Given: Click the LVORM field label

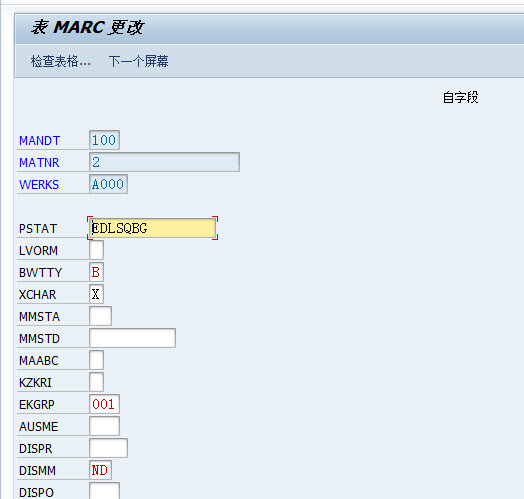Looking at the screenshot, I should tap(38, 251).
